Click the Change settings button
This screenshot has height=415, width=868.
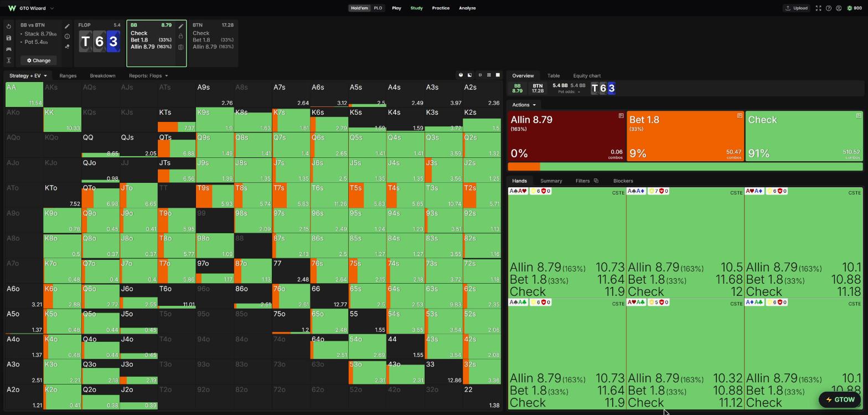coord(38,60)
